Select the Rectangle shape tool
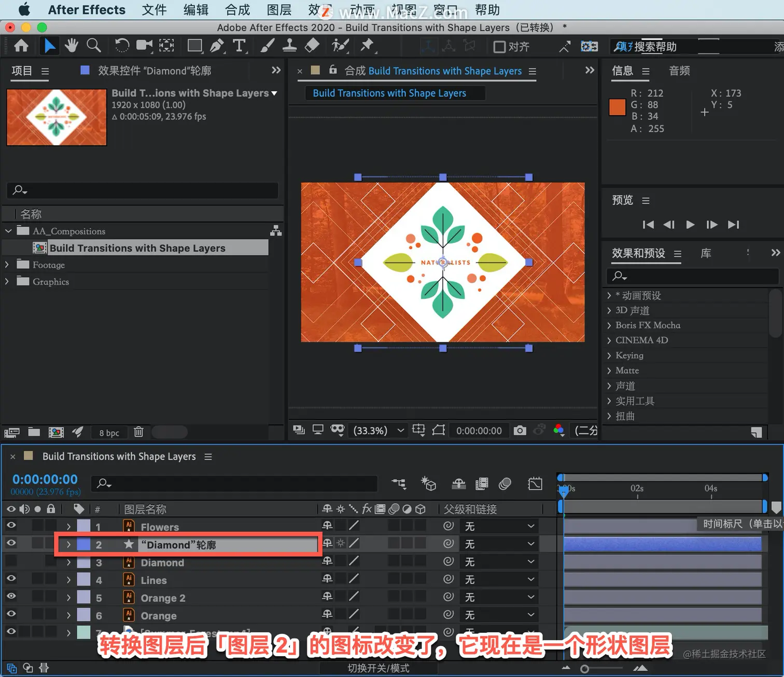This screenshot has height=677, width=784. click(195, 46)
